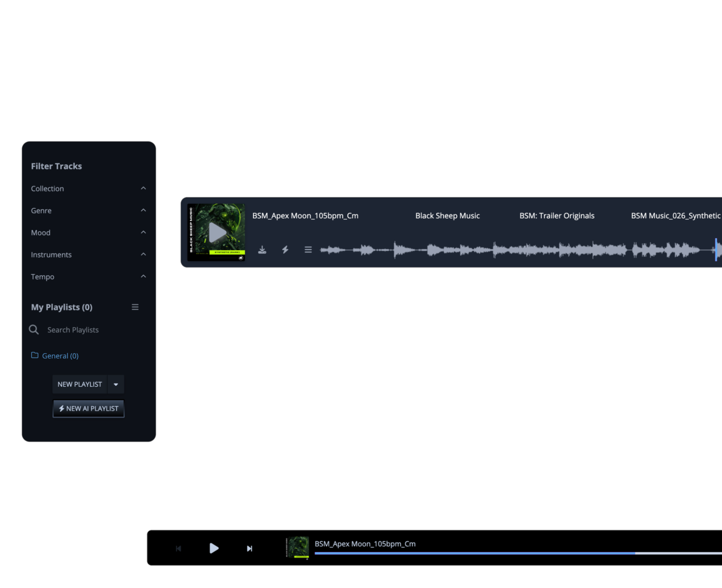Seek on the bottom player progress bar

coord(508,553)
